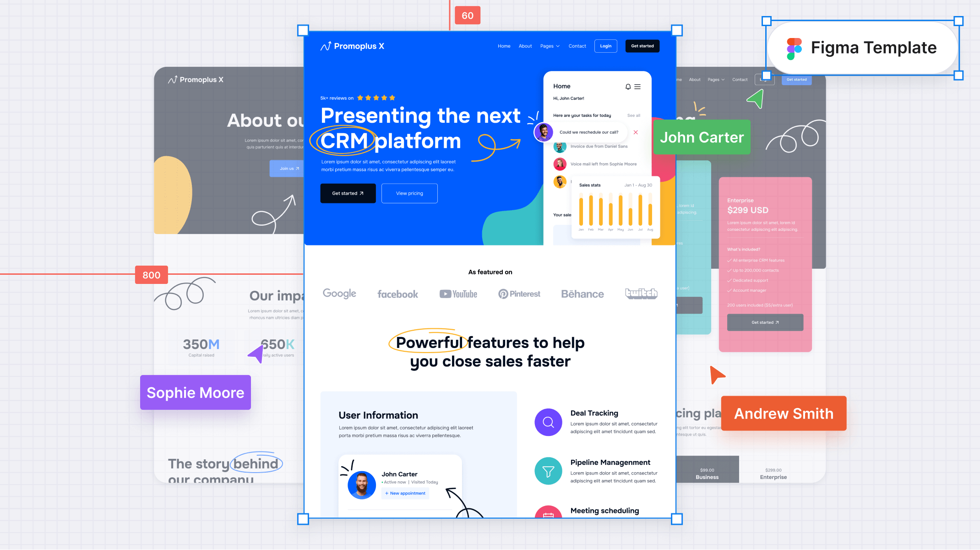Click the Figma Template icon

coord(794,47)
